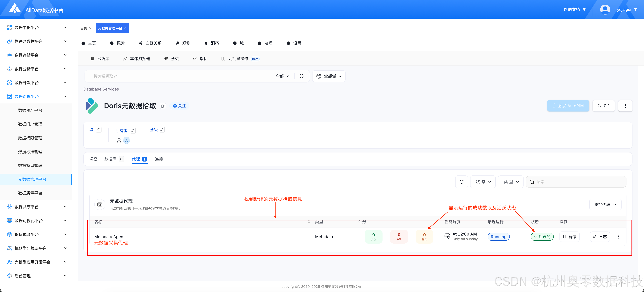This screenshot has width=644, height=292.
Task: Close the 元数据管理平台 page tab
Action: tap(125, 28)
